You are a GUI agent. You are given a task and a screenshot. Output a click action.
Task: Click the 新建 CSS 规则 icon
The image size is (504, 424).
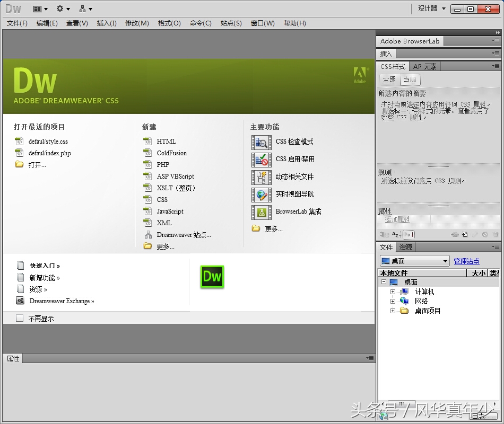[x=464, y=234]
